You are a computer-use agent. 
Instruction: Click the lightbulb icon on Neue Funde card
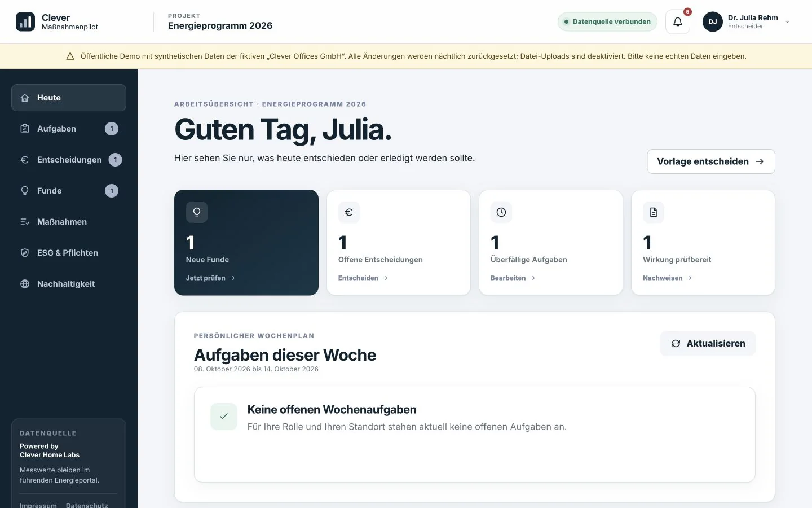tap(197, 212)
